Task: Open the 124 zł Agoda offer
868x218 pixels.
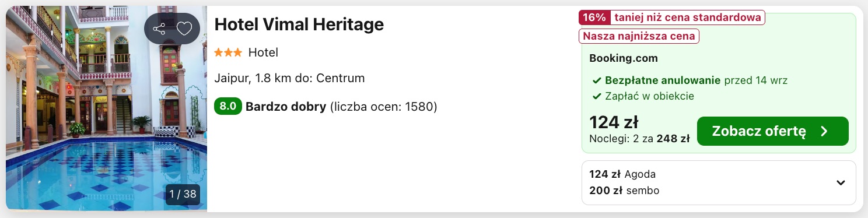Action: click(x=622, y=174)
